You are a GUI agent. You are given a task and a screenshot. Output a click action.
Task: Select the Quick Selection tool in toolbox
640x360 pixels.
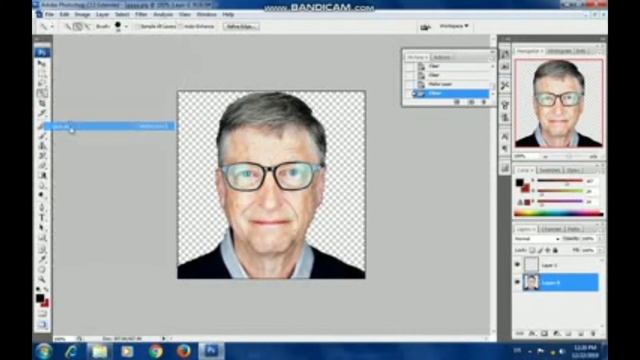click(42, 93)
